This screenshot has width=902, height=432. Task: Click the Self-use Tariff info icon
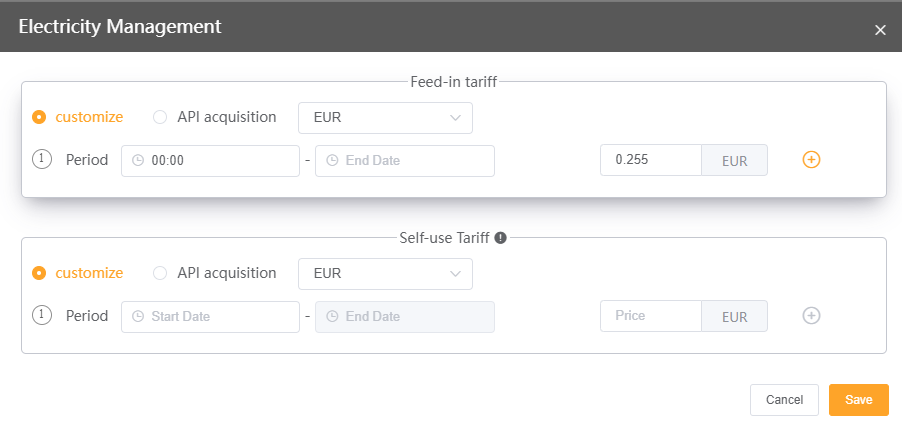point(501,238)
